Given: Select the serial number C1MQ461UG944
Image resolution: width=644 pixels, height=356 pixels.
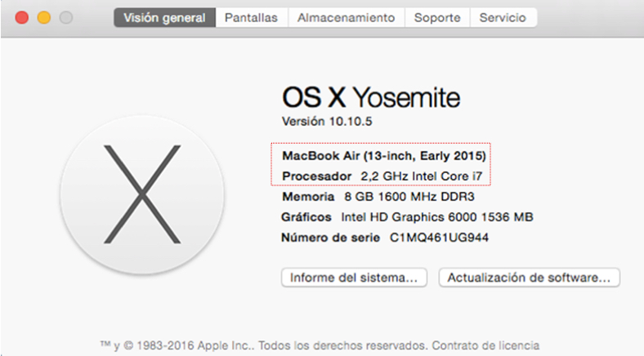Looking at the screenshot, I should (x=439, y=238).
